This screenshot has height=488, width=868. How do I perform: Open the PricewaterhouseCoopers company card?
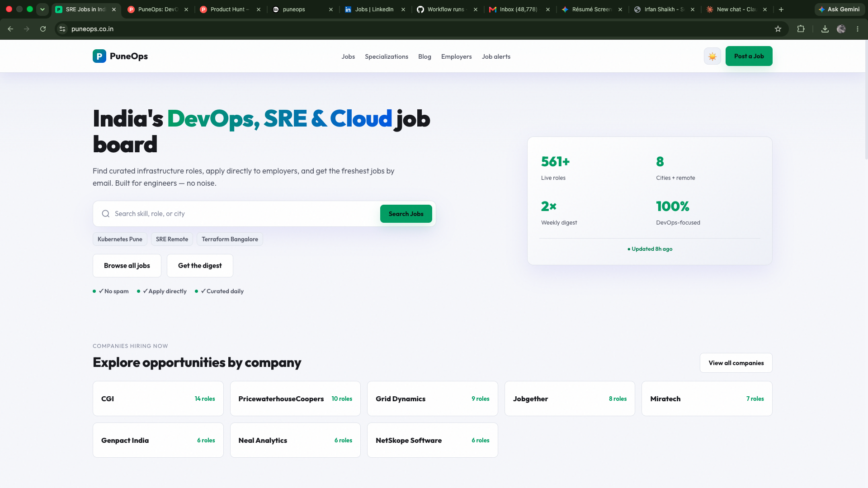[295, 399]
